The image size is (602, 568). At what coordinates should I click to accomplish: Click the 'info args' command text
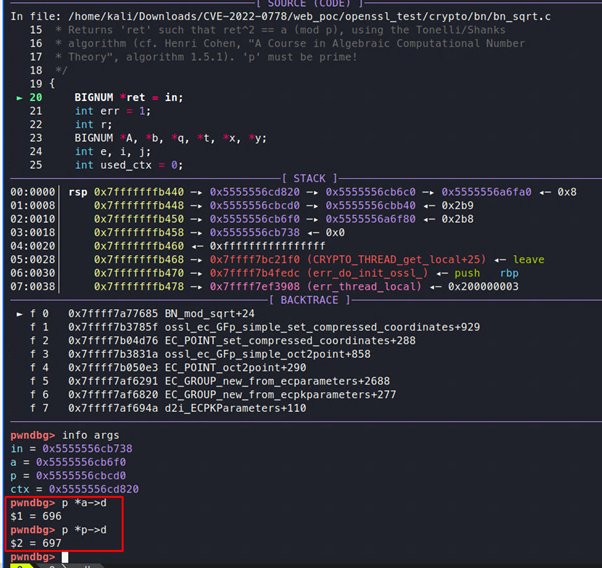(91, 435)
